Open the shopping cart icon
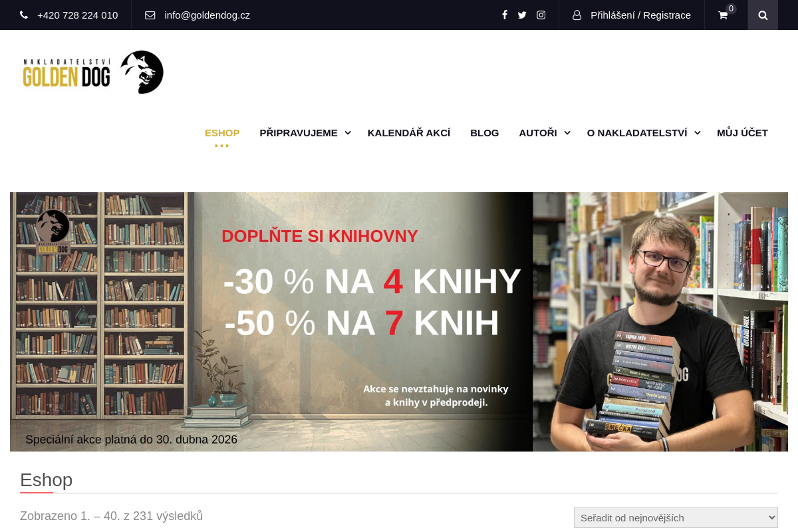The image size is (798, 532). click(723, 15)
